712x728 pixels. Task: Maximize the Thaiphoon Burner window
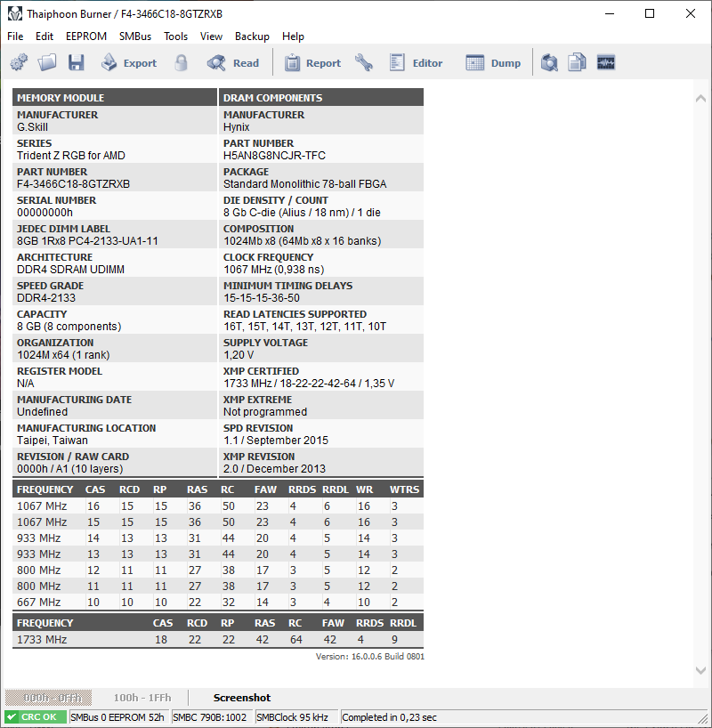(x=650, y=14)
